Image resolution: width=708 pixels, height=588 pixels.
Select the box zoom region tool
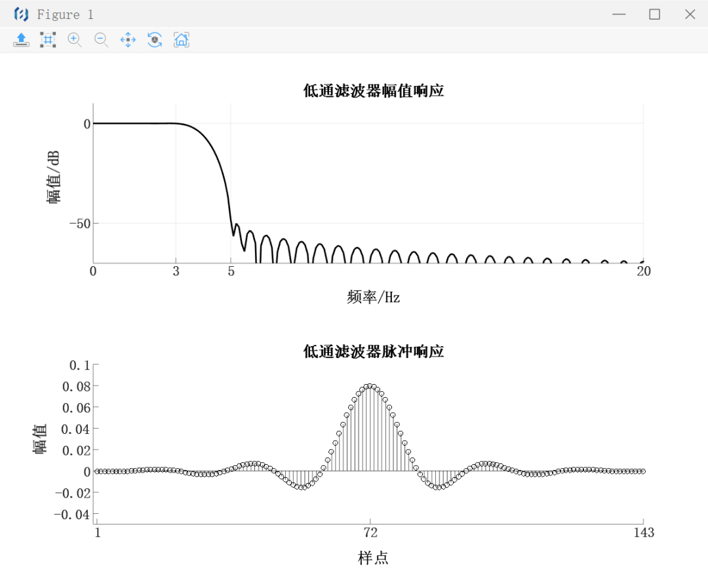48,40
